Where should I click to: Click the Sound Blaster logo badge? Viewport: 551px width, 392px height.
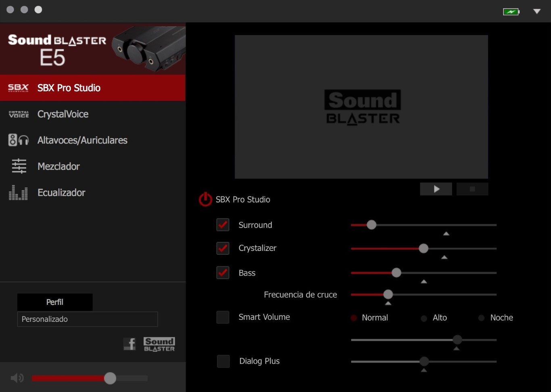click(x=159, y=344)
